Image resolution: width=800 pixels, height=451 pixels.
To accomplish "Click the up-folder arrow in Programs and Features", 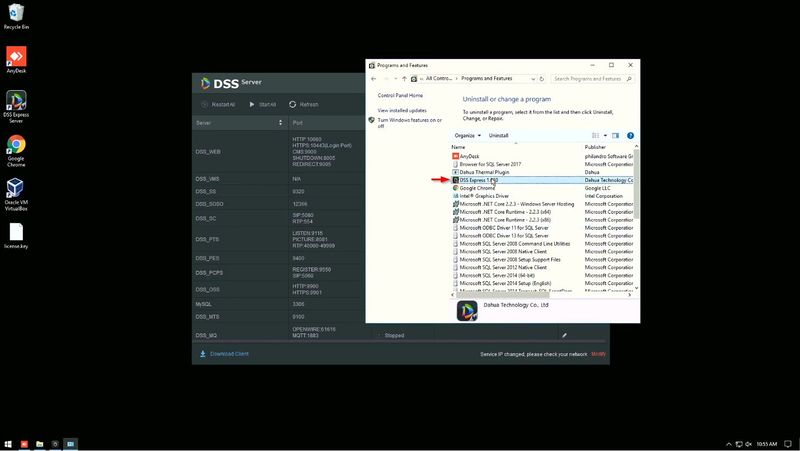I will click(x=404, y=79).
